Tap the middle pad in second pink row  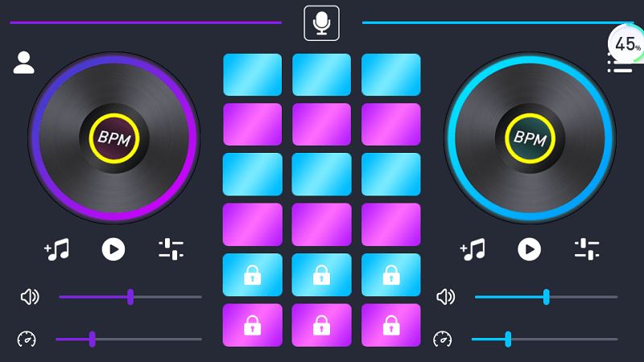(x=321, y=224)
